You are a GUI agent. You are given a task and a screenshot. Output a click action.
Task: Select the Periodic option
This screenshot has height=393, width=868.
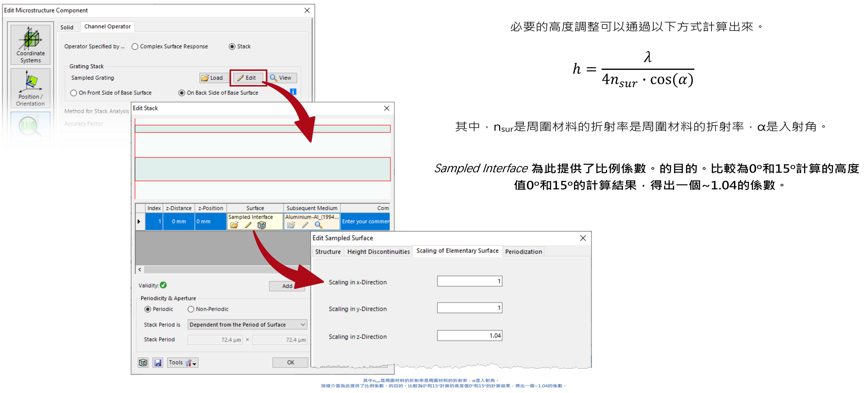[159, 309]
